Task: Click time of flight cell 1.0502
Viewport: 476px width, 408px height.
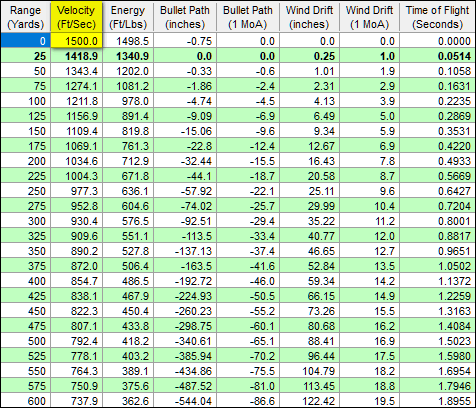Action: pyautogui.click(x=437, y=266)
